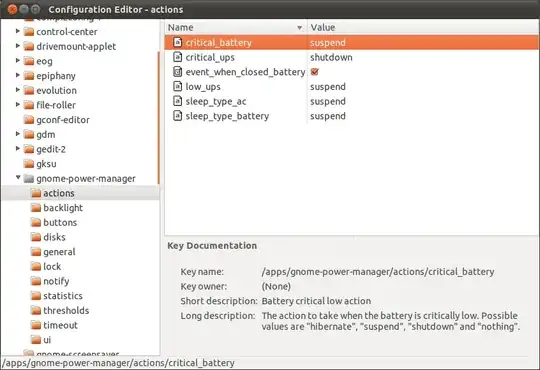Click the event_when_closed_battery key icon

(x=177, y=72)
